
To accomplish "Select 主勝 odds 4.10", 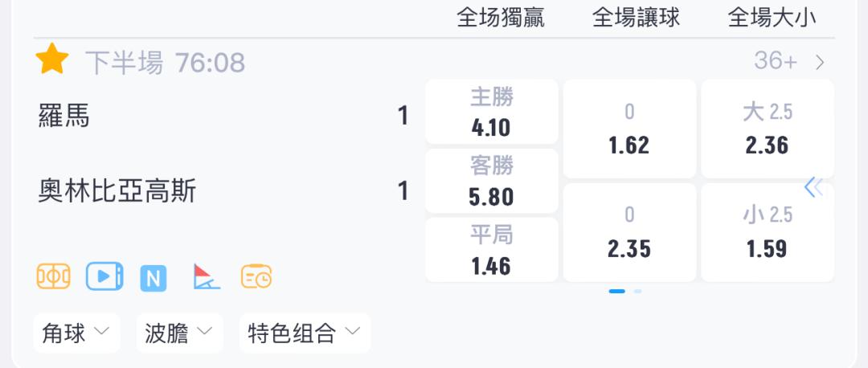I will (492, 112).
